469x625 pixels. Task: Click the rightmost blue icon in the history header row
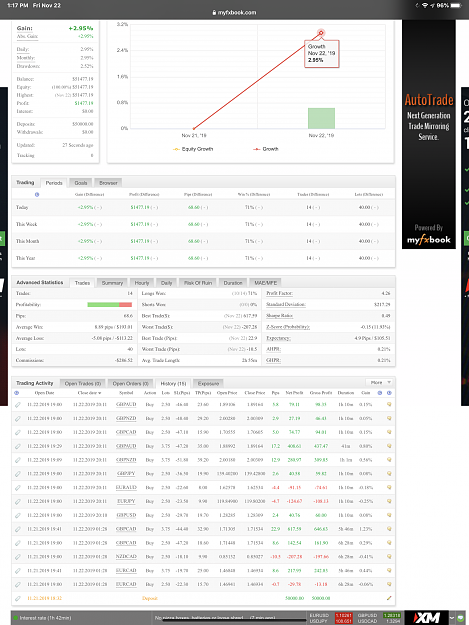pyautogui.click(x=389, y=393)
